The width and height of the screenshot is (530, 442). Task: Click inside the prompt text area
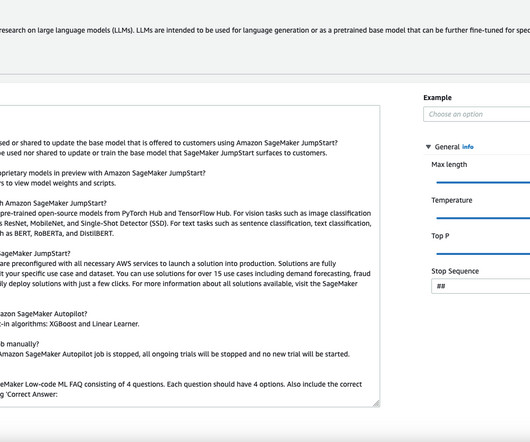coord(190,256)
